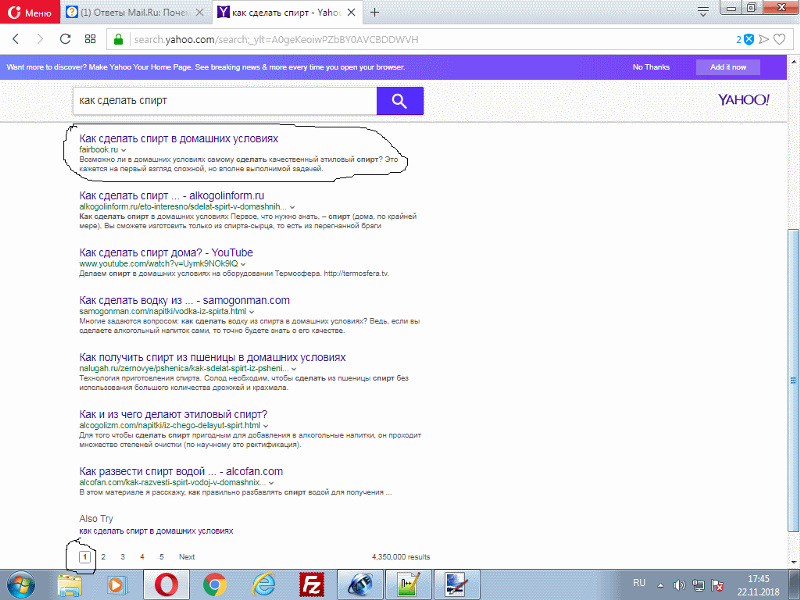This screenshot has height=600, width=800.
Task: Open the tab list menu icon
Action: tap(703, 11)
